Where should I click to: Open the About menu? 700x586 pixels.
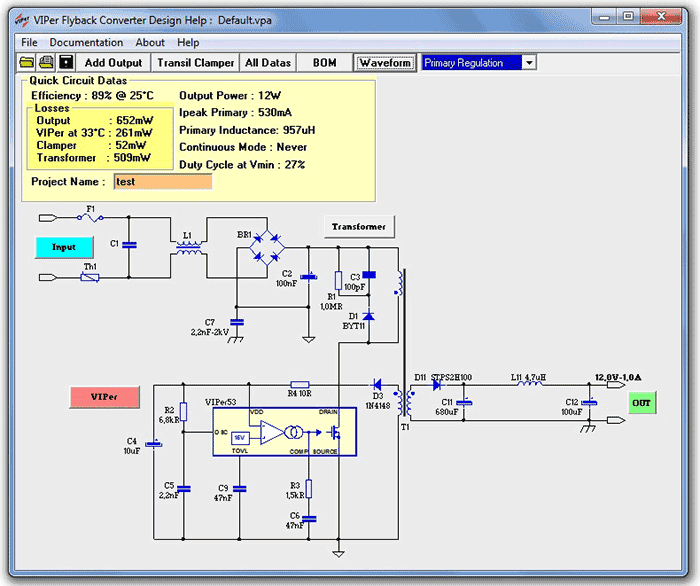(150, 43)
